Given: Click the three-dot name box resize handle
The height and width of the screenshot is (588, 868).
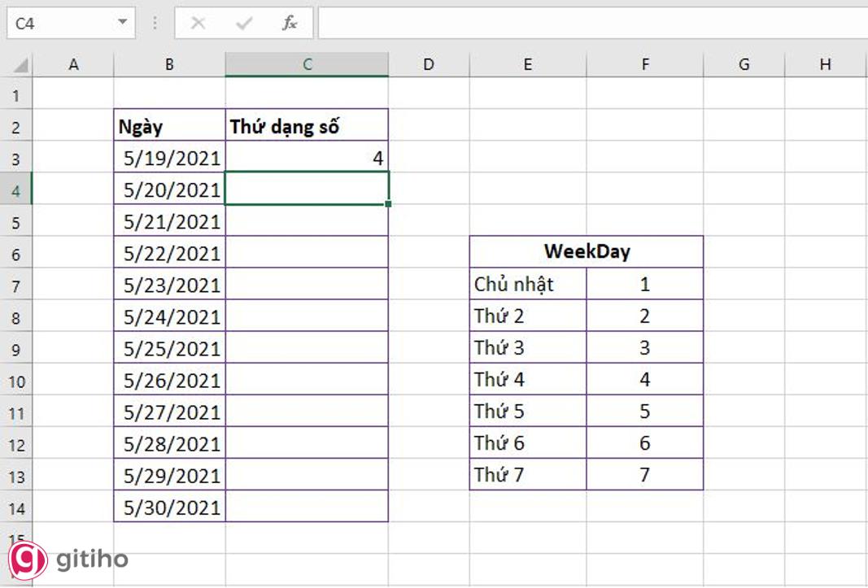Looking at the screenshot, I should 155,24.
